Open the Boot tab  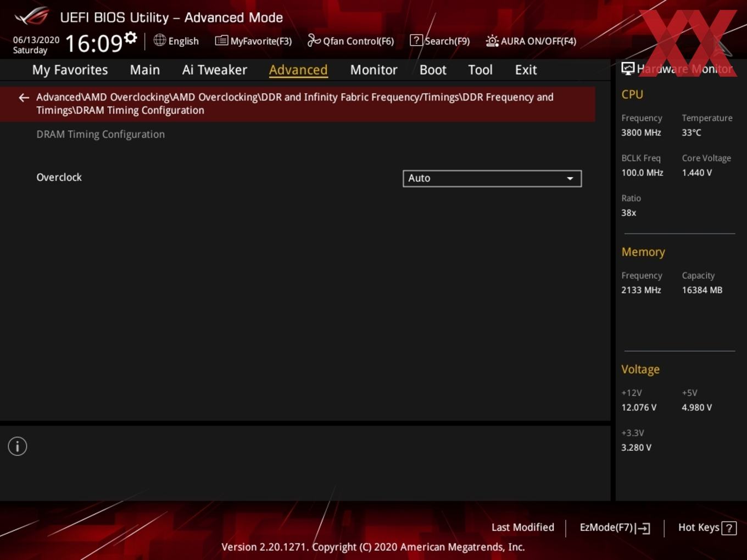tap(433, 70)
